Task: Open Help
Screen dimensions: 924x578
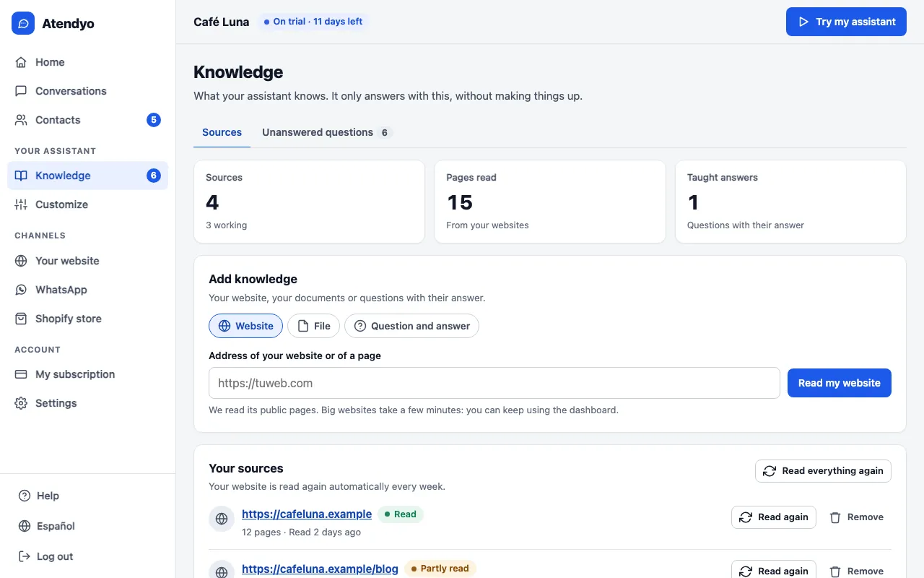Action: pos(87,496)
